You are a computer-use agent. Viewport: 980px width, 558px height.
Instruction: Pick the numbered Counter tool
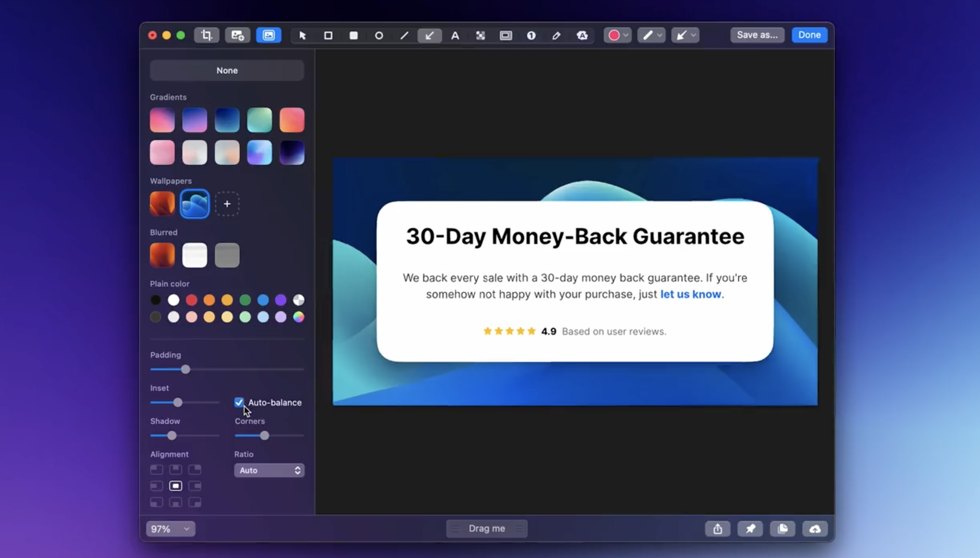pos(531,36)
